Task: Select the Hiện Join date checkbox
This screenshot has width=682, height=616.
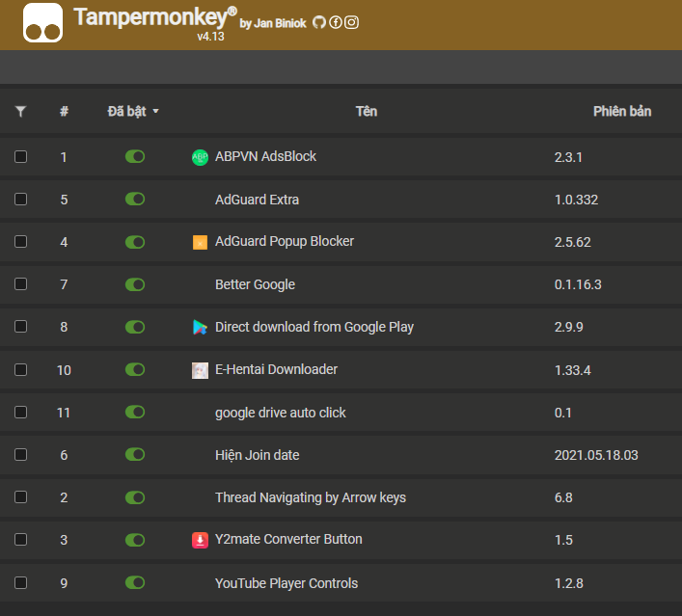Action: click(x=20, y=455)
